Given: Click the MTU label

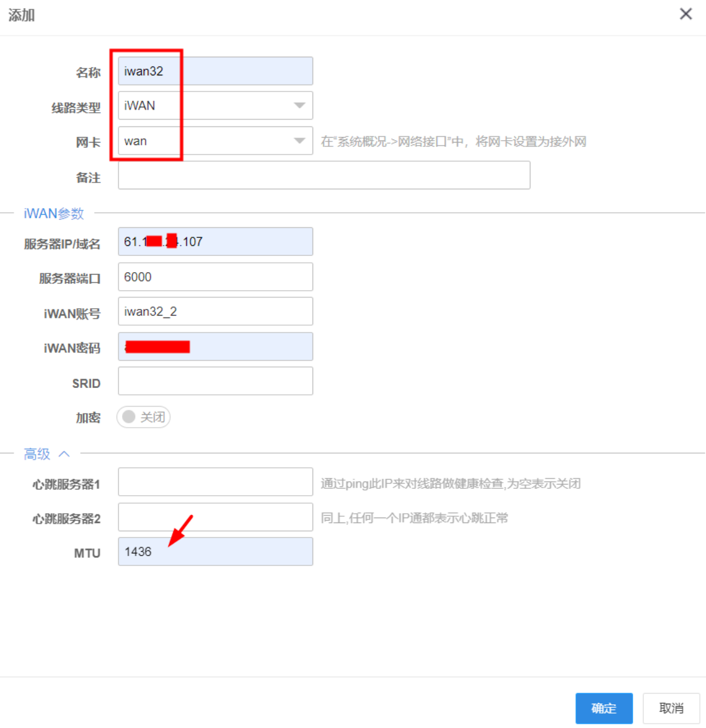Looking at the screenshot, I should (x=87, y=554).
